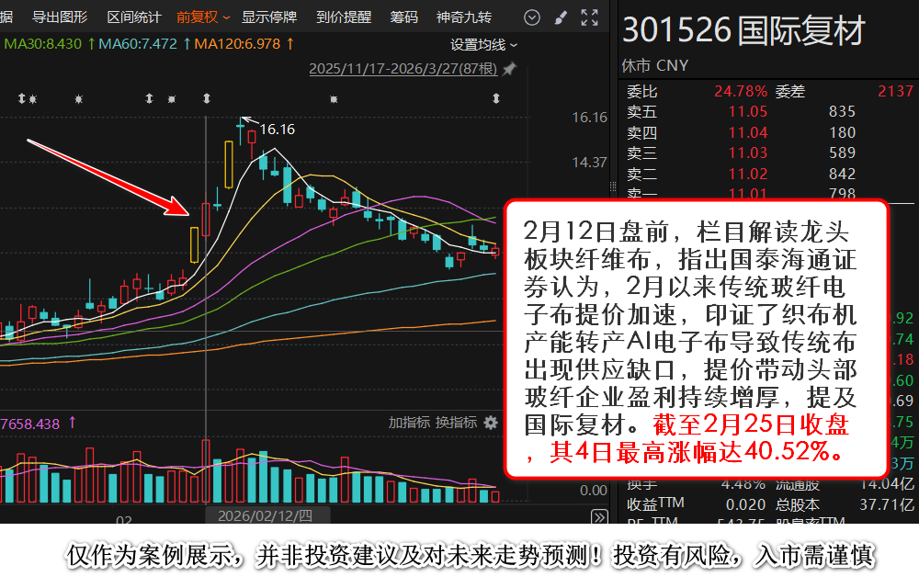Image resolution: width=919 pixels, height=588 pixels.
Task: Select 导出图形 export chart menu item
Action: (x=60, y=17)
